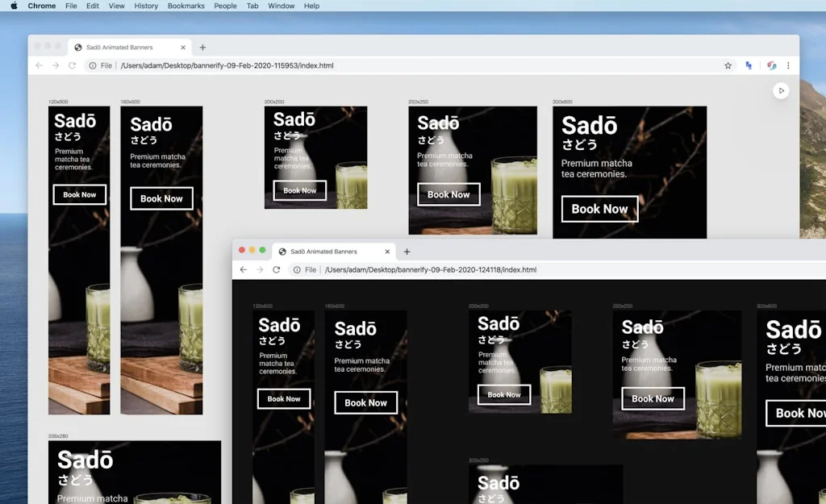Bookmark page using the star icon
The width and height of the screenshot is (826, 504).
(728, 65)
